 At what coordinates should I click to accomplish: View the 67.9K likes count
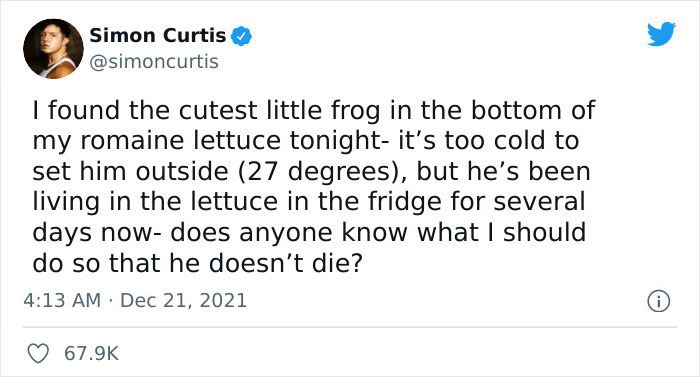[92, 354]
